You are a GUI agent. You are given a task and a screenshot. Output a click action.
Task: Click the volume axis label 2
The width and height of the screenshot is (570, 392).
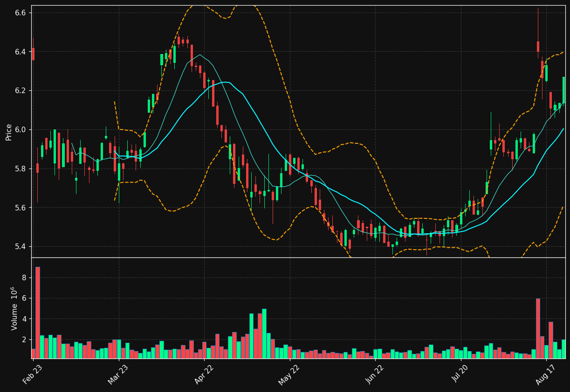tap(24, 340)
